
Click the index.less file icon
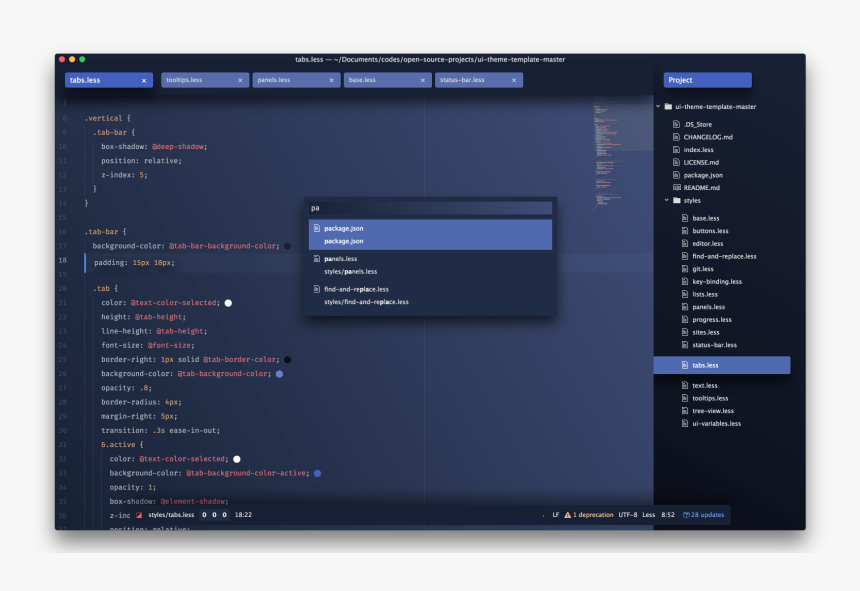[676, 150]
